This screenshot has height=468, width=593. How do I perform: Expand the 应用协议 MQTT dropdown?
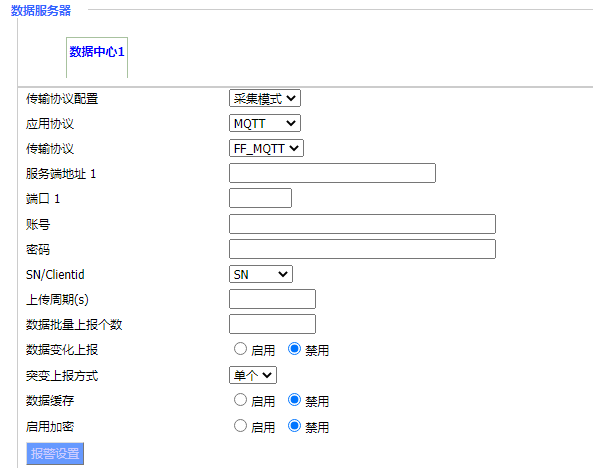click(x=265, y=123)
